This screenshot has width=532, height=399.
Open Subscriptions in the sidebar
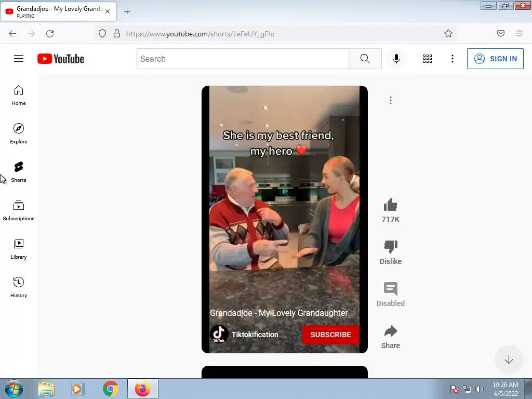(19, 211)
